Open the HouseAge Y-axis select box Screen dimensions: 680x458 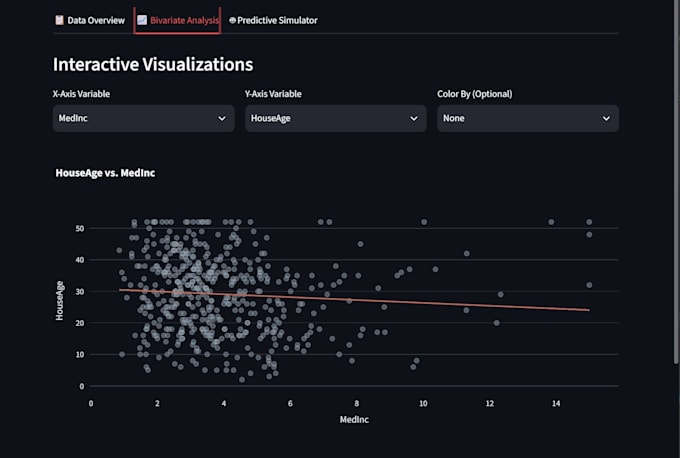(x=336, y=118)
